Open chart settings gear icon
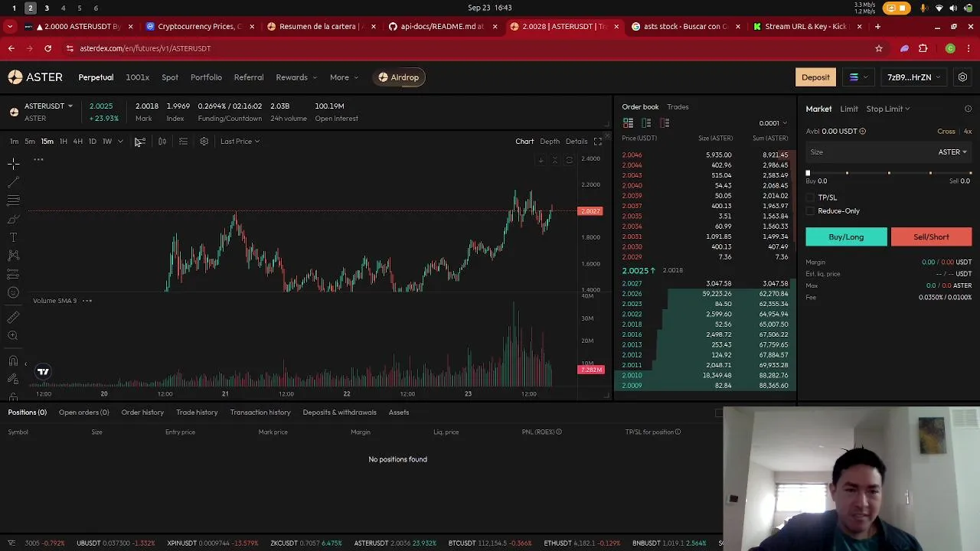The height and width of the screenshot is (551, 980). tap(204, 142)
